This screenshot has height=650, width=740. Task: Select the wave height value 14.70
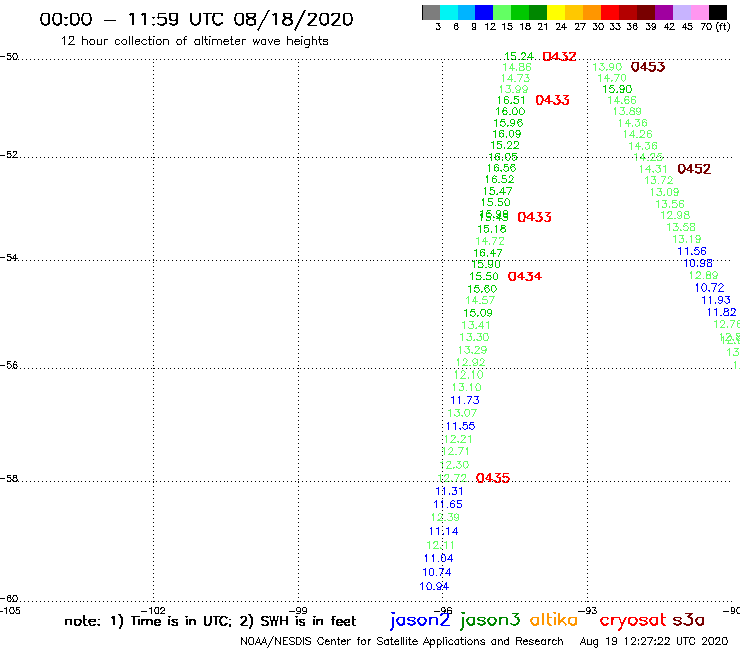coord(612,78)
